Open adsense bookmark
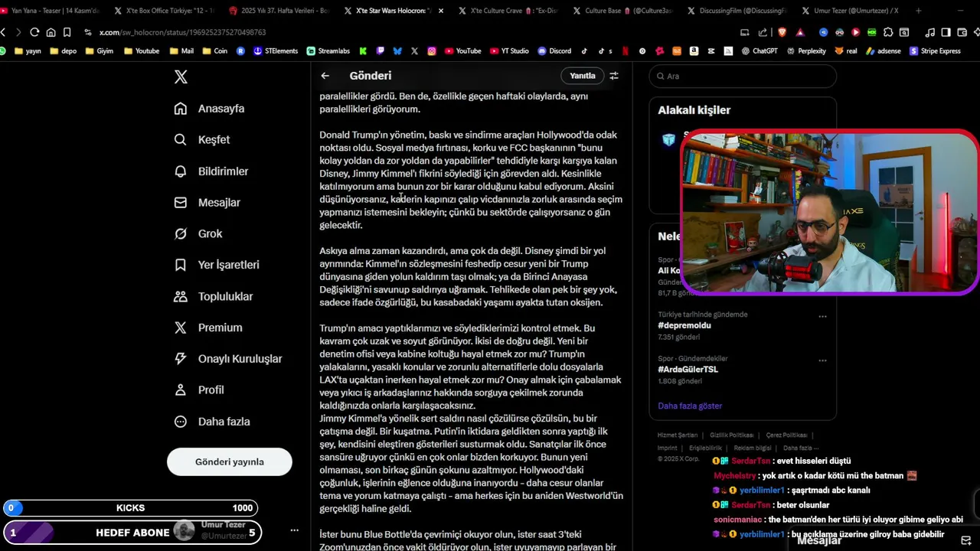 pos(884,51)
